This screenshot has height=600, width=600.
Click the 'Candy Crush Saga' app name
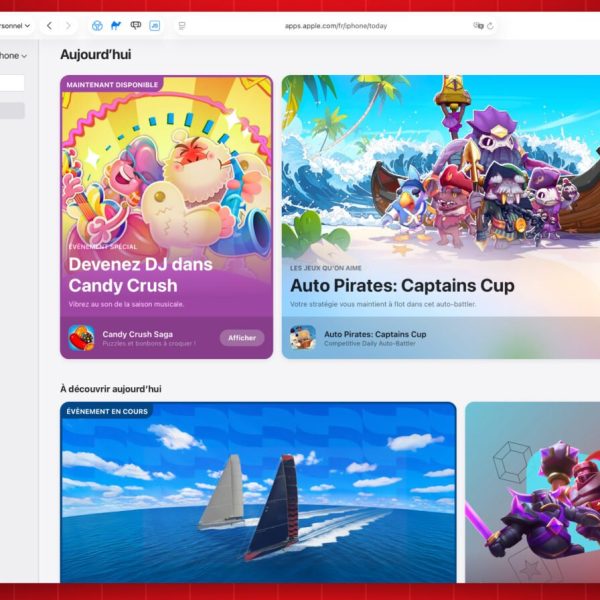(x=137, y=334)
